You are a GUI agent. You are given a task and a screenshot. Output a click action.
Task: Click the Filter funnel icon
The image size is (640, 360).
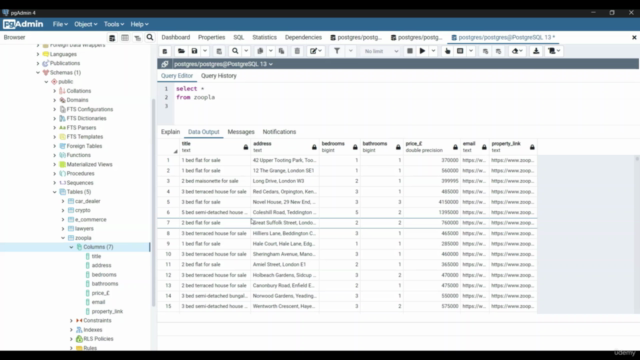tap(337, 51)
